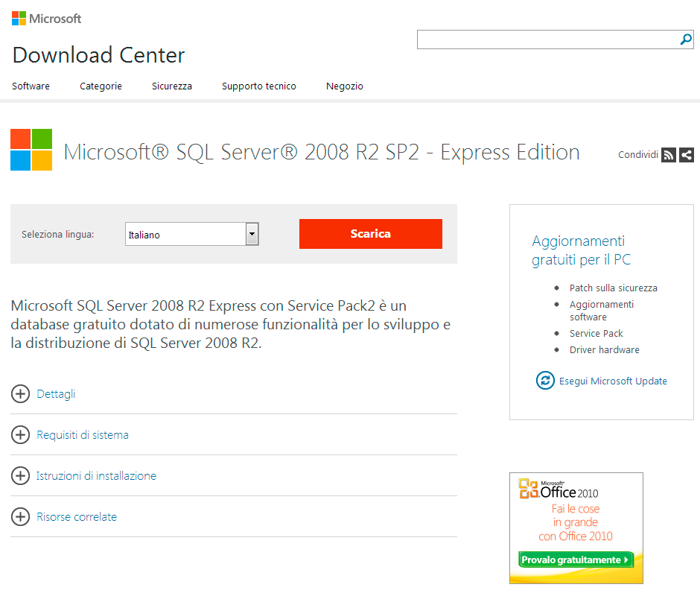Click the Office 2010 logo in the ad
Screen dimensions: 700x599
tap(558, 489)
